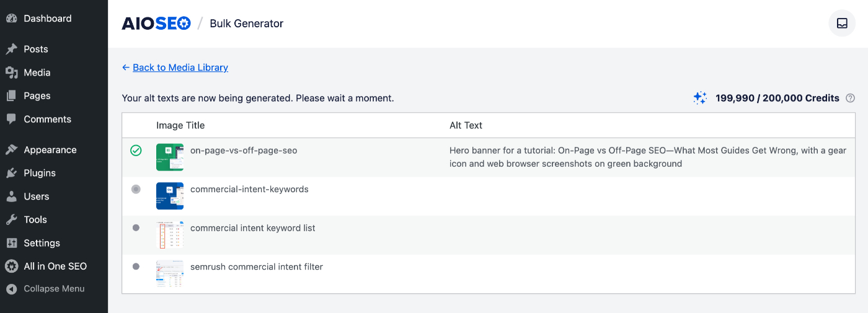Open the Appearance menu

point(50,150)
